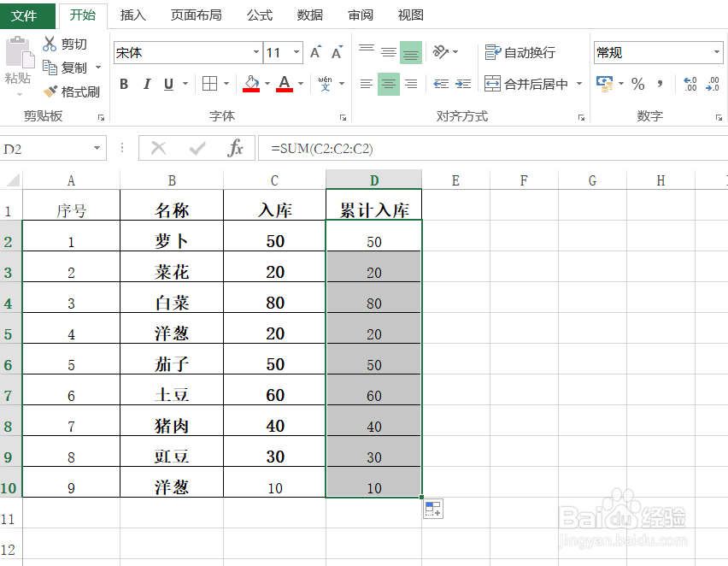Toggle center horizontal alignment
Viewport: 728px width, 566px height.
click(x=389, y=84)
